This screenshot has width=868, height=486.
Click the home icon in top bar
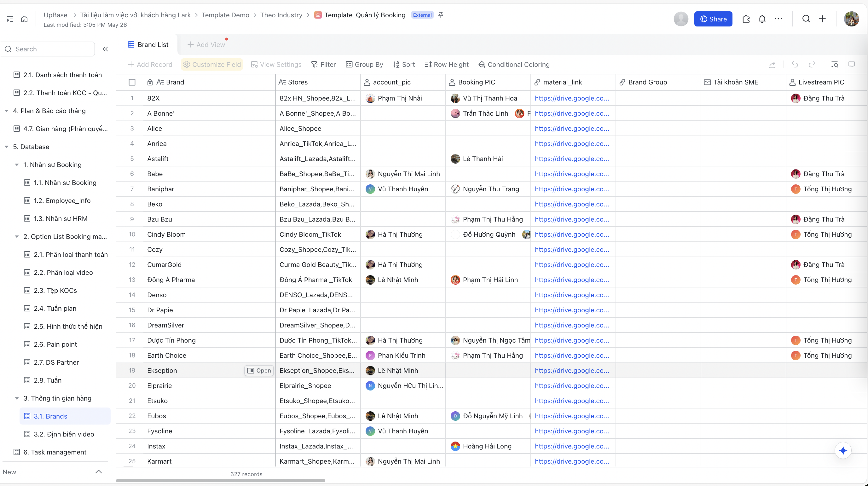24,19
